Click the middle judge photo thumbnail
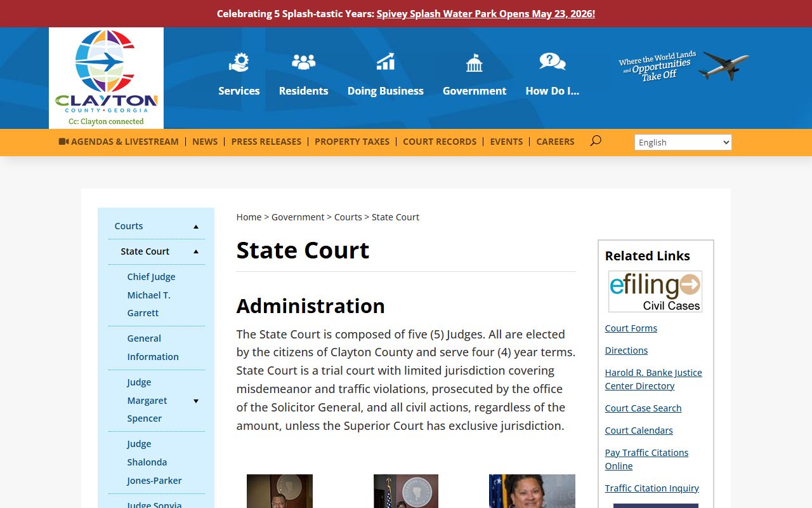 click(x=406, y=491)
